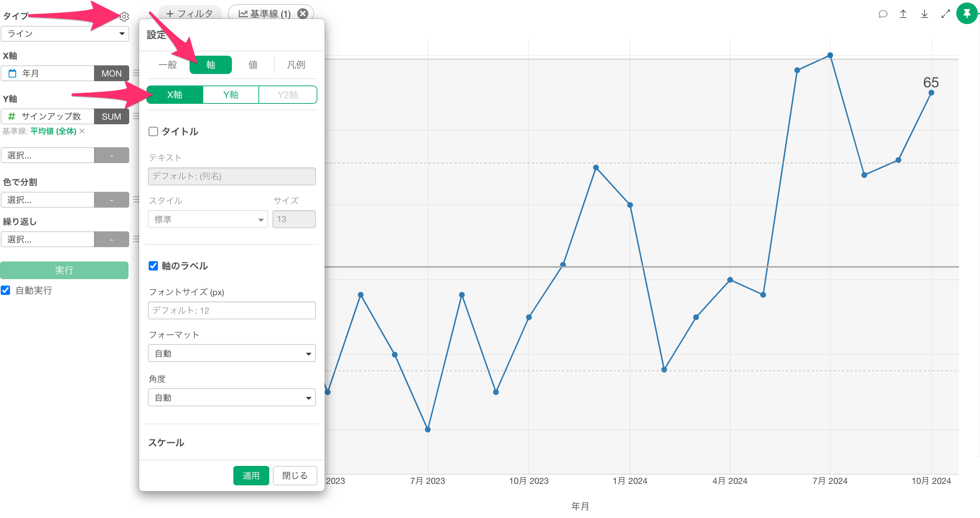Screen dimensions: 980x518
Task: Open the タイプ ライン dropdown
Action: click(65, 34)
